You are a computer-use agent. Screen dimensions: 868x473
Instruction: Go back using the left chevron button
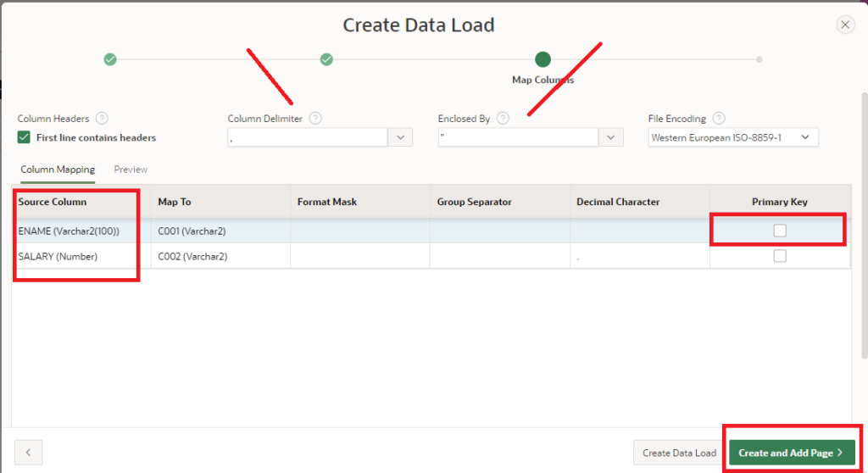28,453
